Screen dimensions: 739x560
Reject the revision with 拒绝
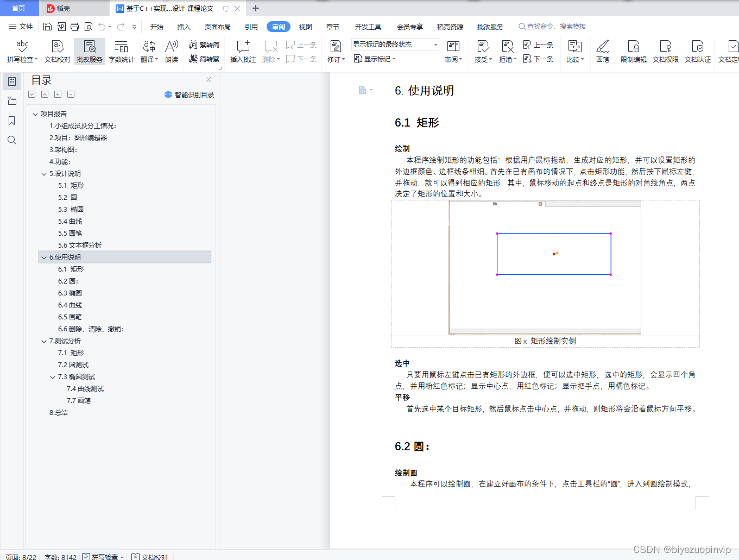(508, 52)
